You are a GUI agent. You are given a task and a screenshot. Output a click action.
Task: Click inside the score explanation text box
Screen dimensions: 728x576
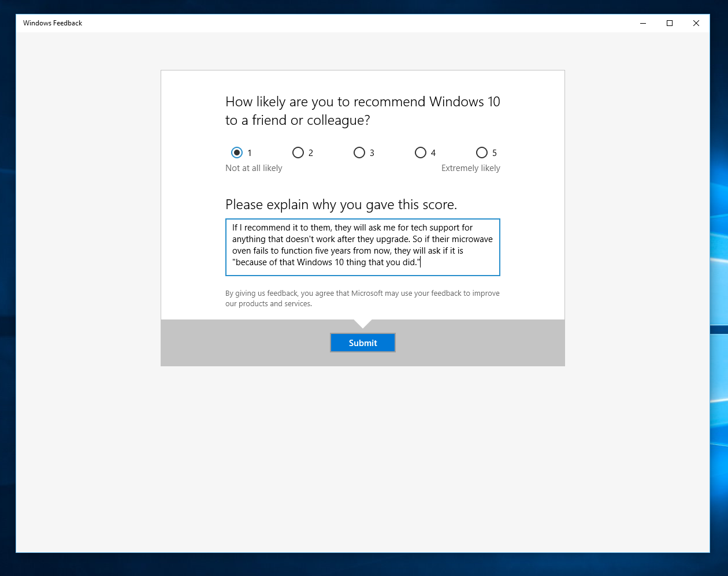(362, 247)
